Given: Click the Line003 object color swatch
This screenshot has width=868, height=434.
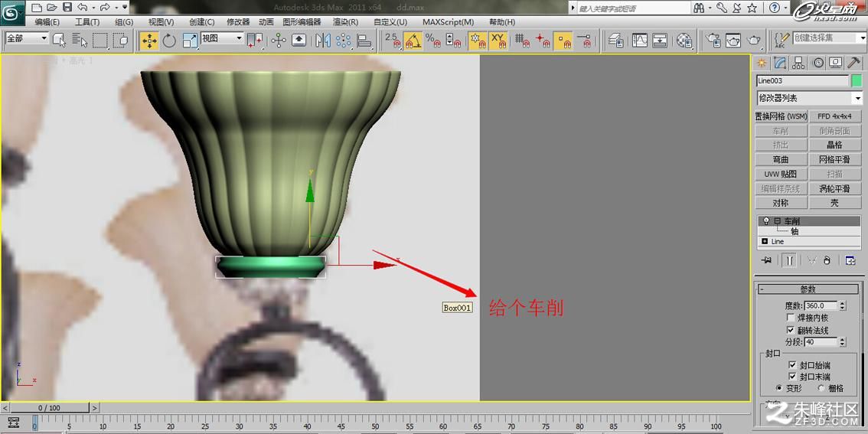Looking at the screenshot, I should click(x=857, y=81).
